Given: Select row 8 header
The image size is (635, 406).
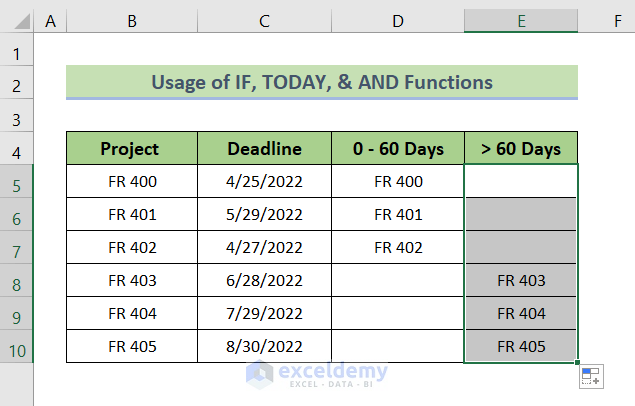Looking at the screenshot, I should tap(17, 281).
